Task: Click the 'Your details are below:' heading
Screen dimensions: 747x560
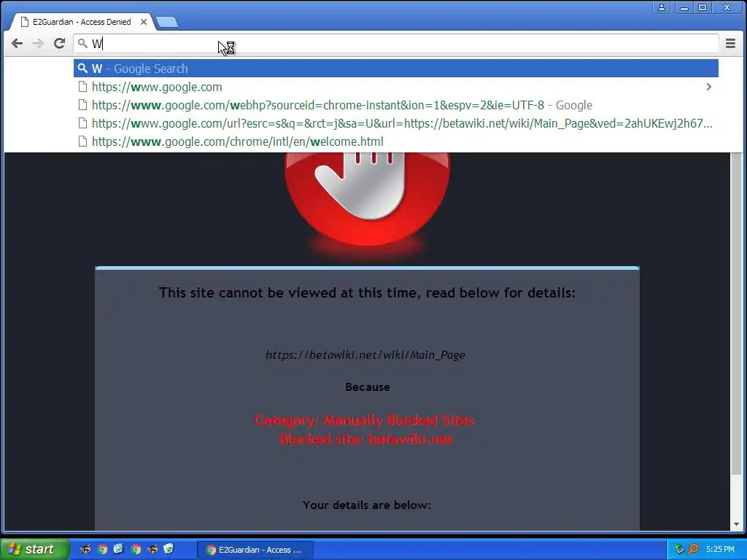Action: tap(367, 505)
